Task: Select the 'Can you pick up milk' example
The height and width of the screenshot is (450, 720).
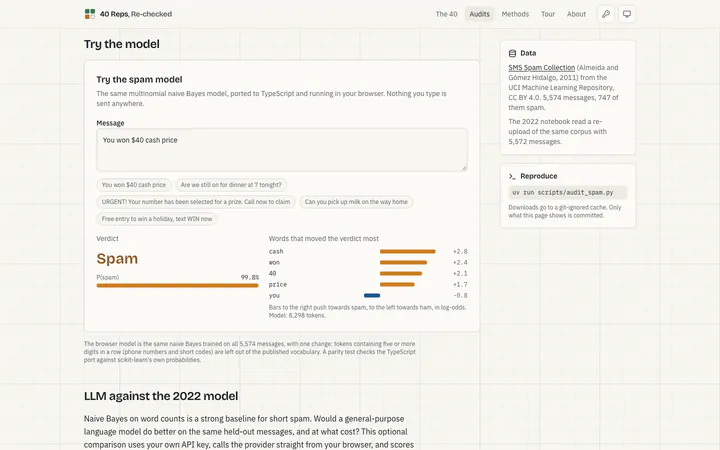Action: pyautogui.click(x=356, y=202)
